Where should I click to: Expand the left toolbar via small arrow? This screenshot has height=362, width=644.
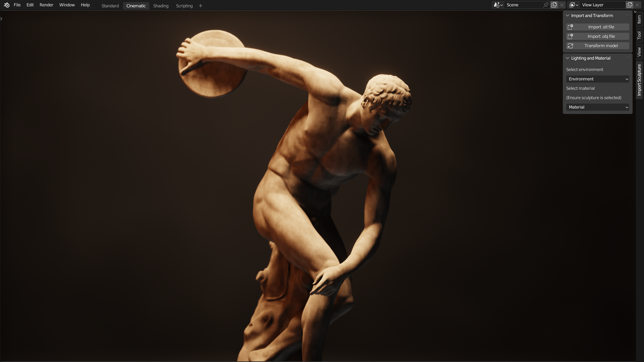pos(1,19)
